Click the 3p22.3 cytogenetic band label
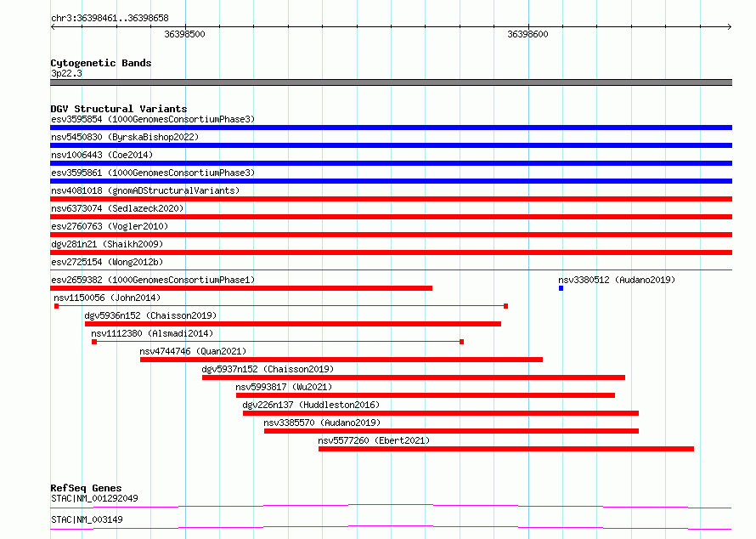Image resolution: width=756 pixels, height=539 pixels. pyautogui.click(x=66, y=73)
